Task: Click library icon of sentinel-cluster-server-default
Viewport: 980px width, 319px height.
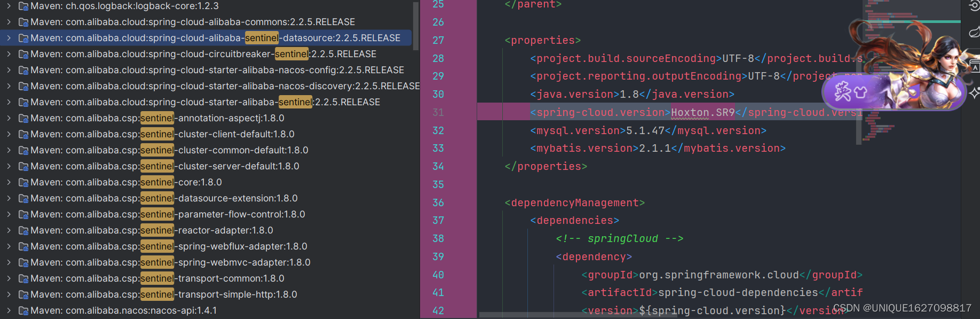Action: coord(23,166)
